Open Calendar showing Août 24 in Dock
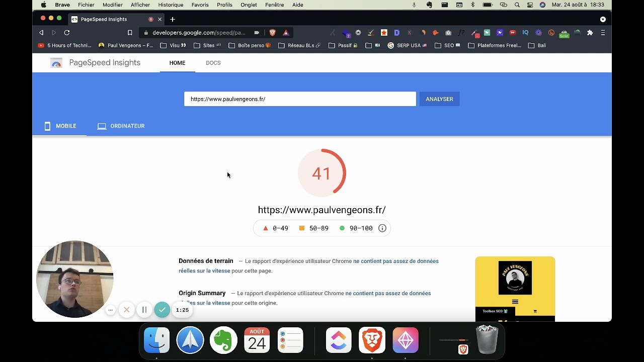644x362 pixels. pos(257,340)
